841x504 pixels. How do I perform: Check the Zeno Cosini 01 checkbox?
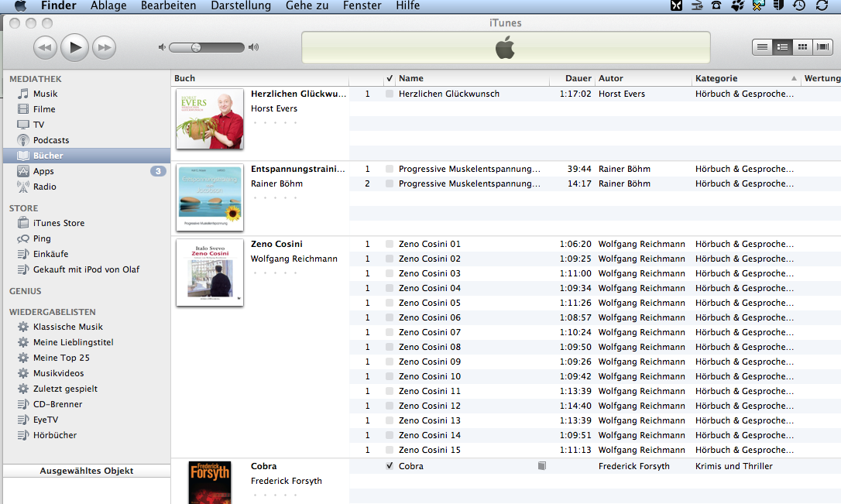pyautogui.click(x=390, y=244)
